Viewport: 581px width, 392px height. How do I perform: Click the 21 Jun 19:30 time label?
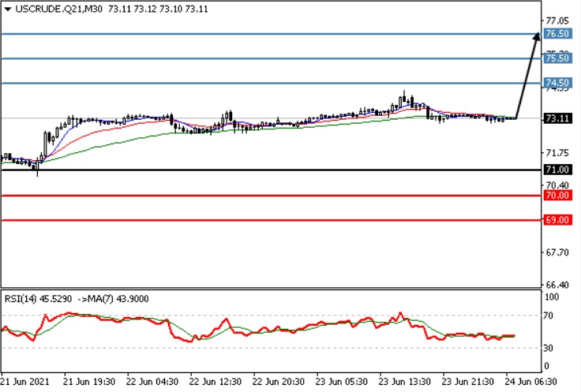pyautogui.click(x=89, y=382)
